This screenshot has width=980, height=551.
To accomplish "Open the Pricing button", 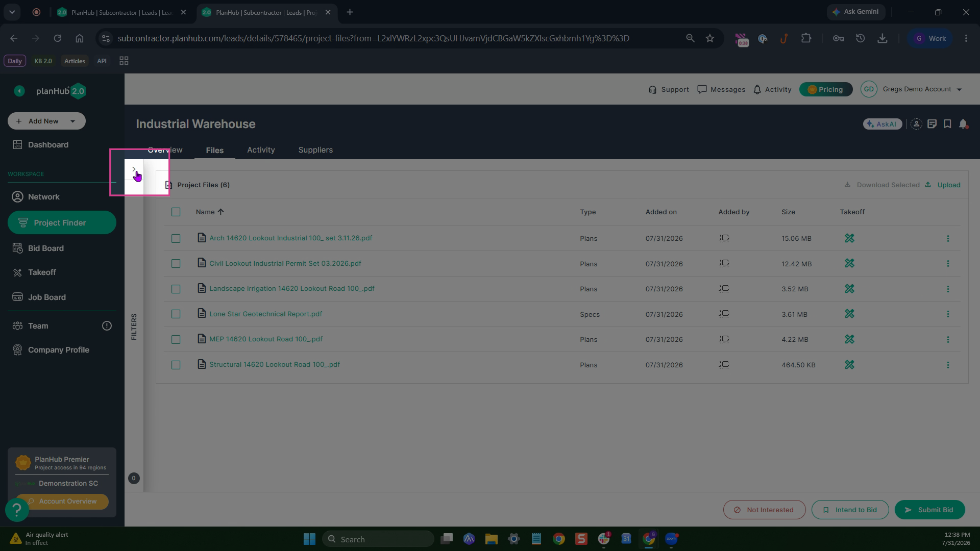I will [x=825, y=89].
